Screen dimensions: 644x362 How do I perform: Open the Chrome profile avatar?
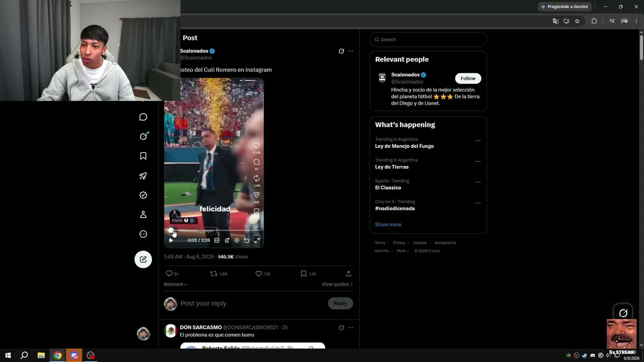coord(624,21)
